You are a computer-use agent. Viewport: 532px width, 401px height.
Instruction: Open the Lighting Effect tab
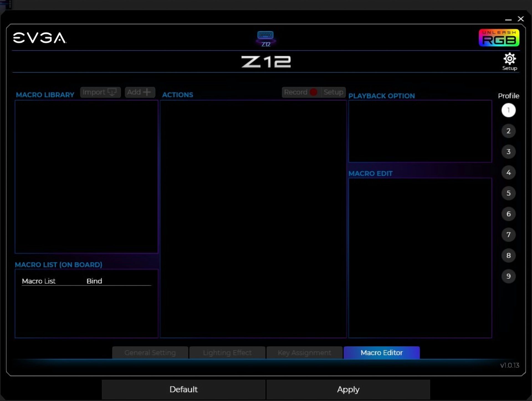point(227,353)
